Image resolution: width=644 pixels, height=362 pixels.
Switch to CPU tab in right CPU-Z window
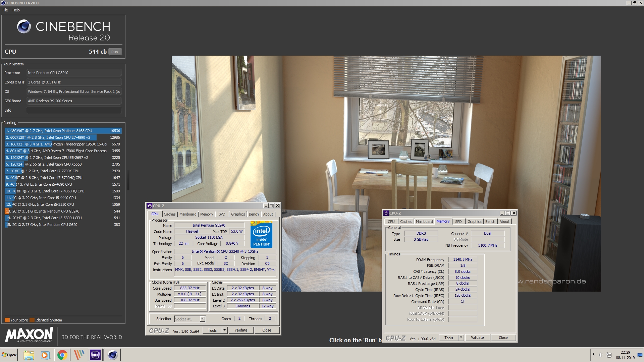click(x=391, y=222)
